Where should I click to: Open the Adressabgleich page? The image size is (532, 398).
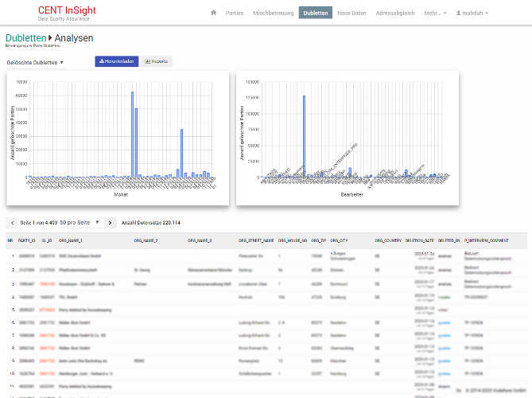[x=395, y=13]
